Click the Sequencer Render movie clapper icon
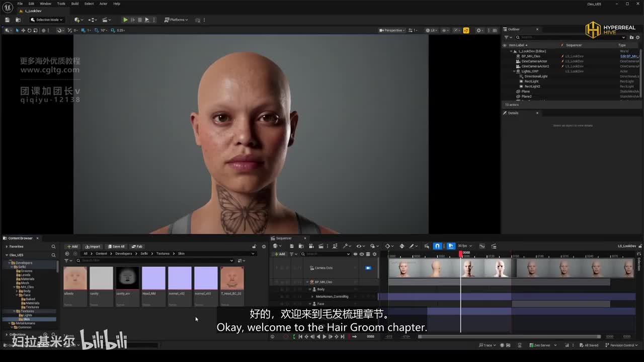Viewport: 644px width, 362px height. pos(320,246)
